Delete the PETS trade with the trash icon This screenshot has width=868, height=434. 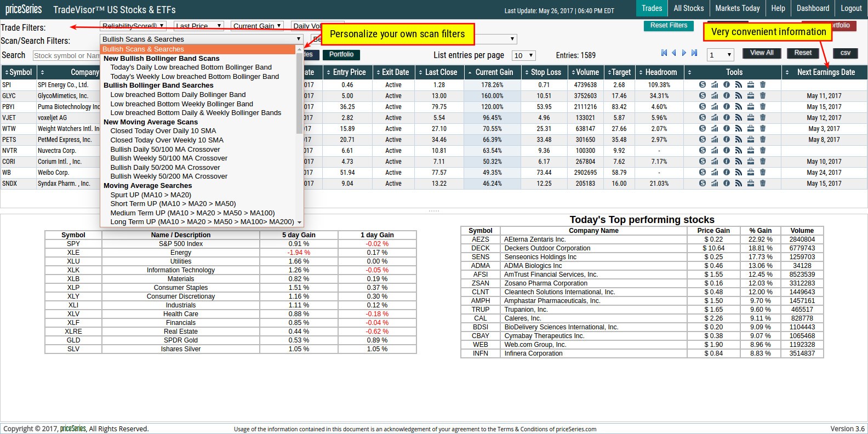pos(763,140)
